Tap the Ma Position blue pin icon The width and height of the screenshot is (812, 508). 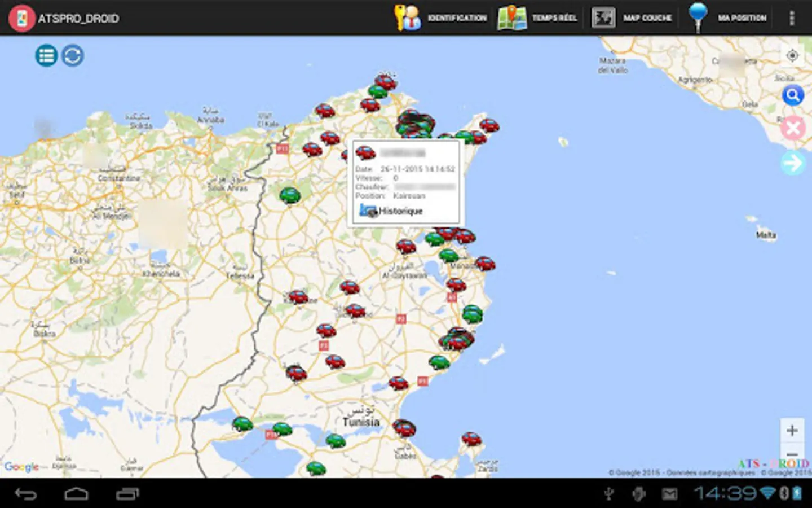pyautogui.click(x=698, y=17)
